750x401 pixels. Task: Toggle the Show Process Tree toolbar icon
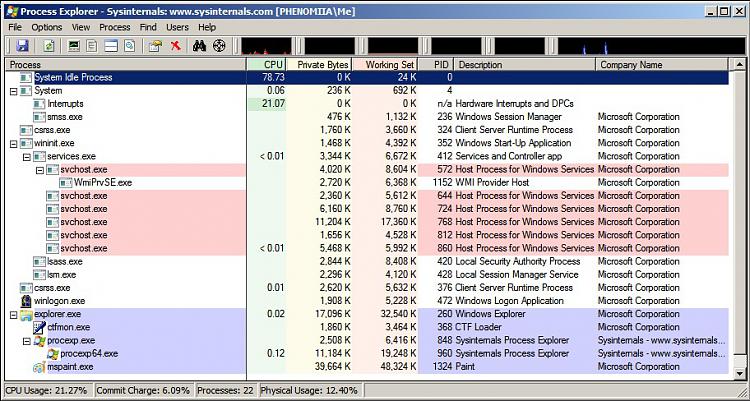click(x=92, y=46)
